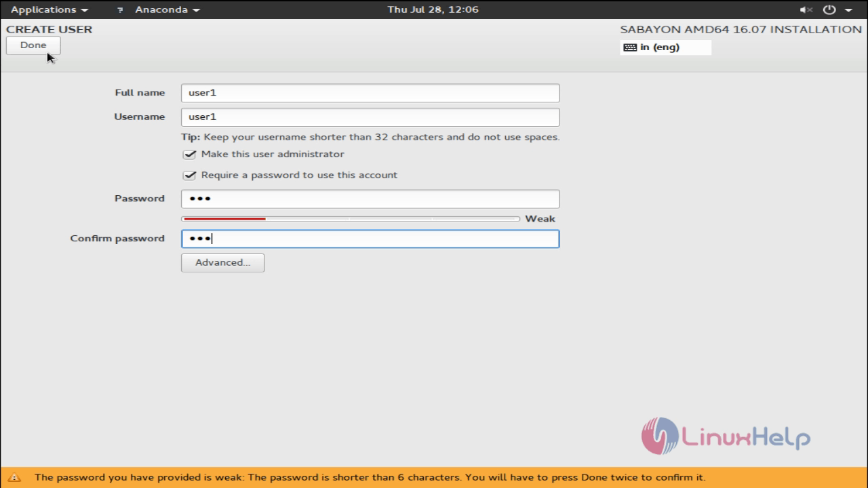Click the username tip text
The width and height of the screenshot is (868, 488).
(370, 137)
